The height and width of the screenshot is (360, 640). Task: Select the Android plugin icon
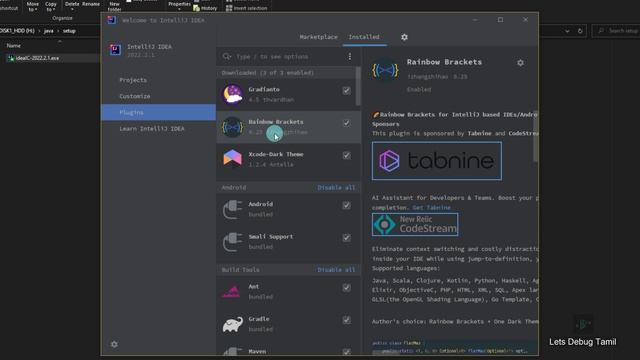coord(233,209)
